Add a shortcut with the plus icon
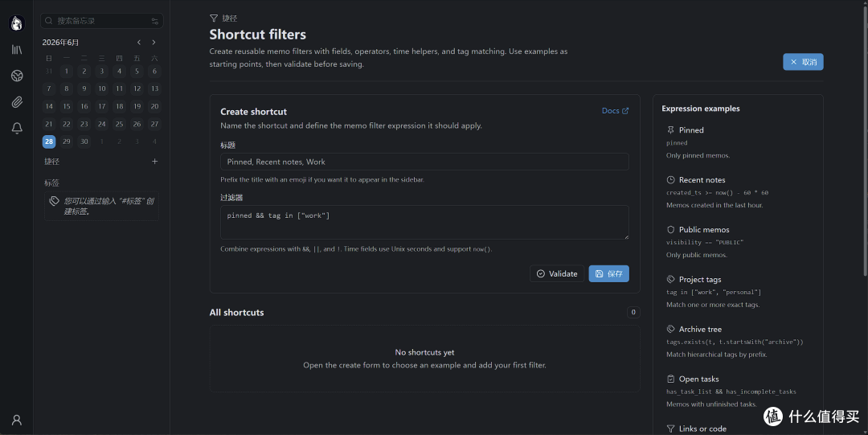 click(x=154, y=162)
